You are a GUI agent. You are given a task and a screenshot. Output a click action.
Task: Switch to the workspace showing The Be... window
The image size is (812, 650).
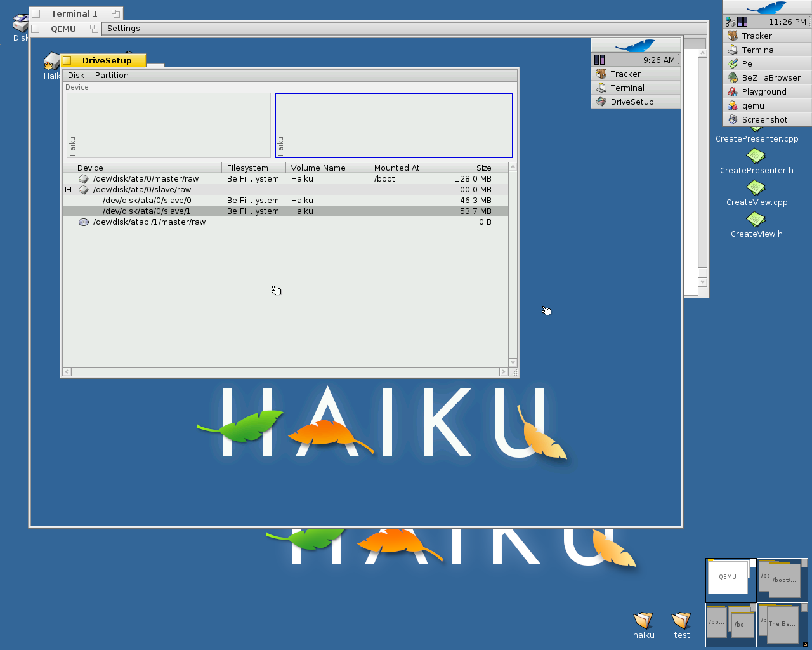pyautogui.click(x=782, y=625)
